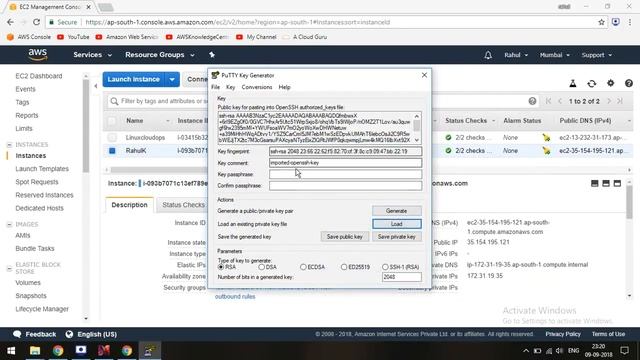Image resolution: width=640 pixels, height=360 pixels.
Task: Click the Key passphrase field
Action: click(x=345, y=174)
